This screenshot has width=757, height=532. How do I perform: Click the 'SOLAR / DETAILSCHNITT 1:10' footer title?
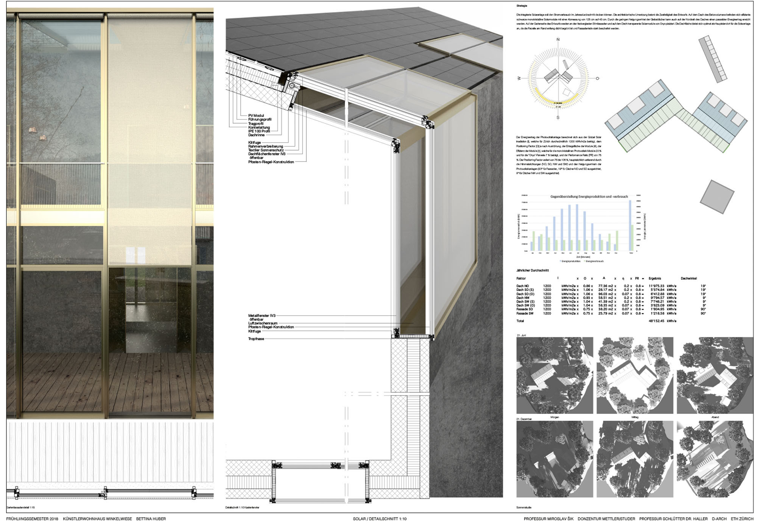[x=380, y=519]
